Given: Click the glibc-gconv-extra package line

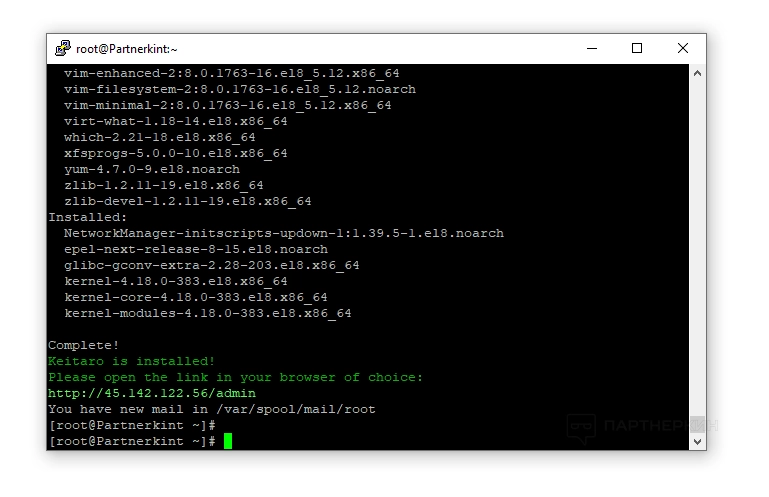Looking at the screenshot, I should pyautogui.click(x=212, y=265).
